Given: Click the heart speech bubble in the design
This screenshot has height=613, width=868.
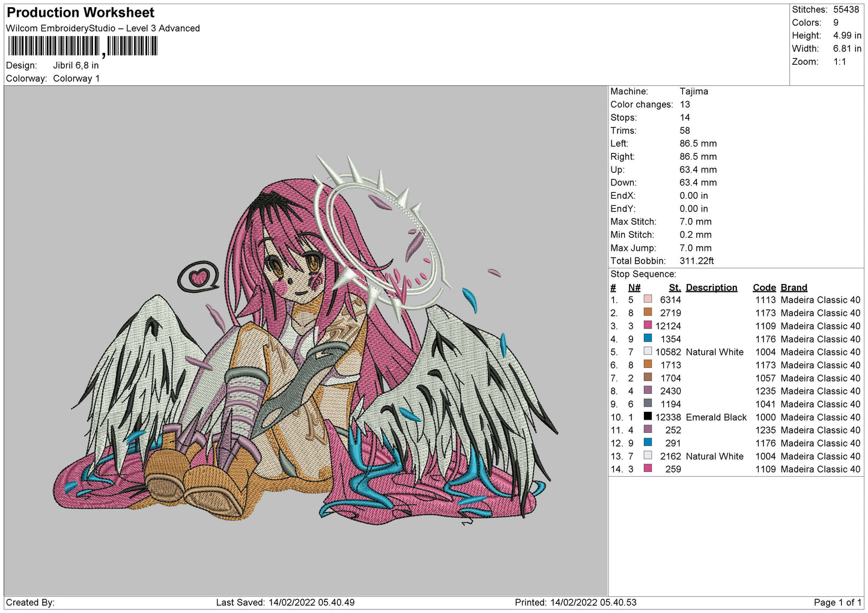Looking at the screenshot, I should (x=198, y=277).
